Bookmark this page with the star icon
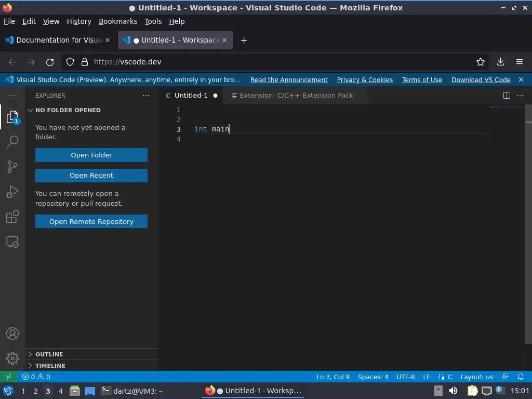 [x=481, y=62]
